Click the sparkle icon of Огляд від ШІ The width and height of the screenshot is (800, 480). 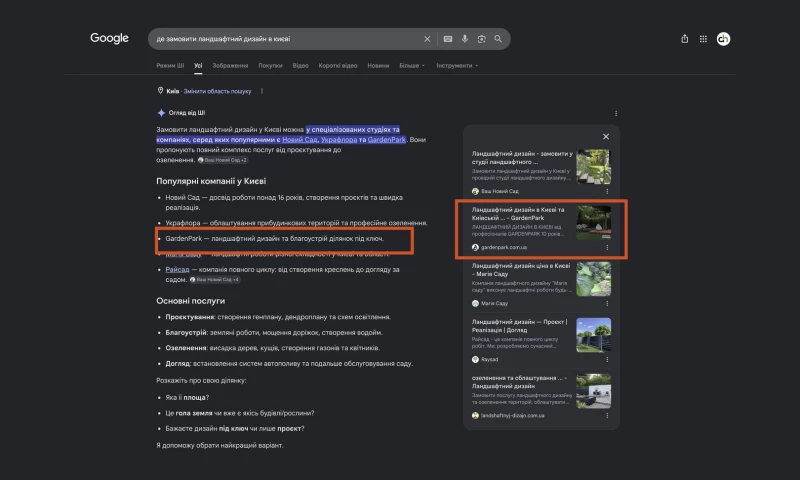click(x=161, y=113)
